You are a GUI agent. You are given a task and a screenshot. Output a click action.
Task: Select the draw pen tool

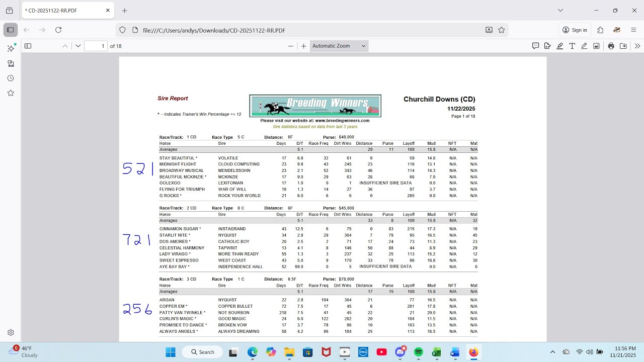(584, 46)
